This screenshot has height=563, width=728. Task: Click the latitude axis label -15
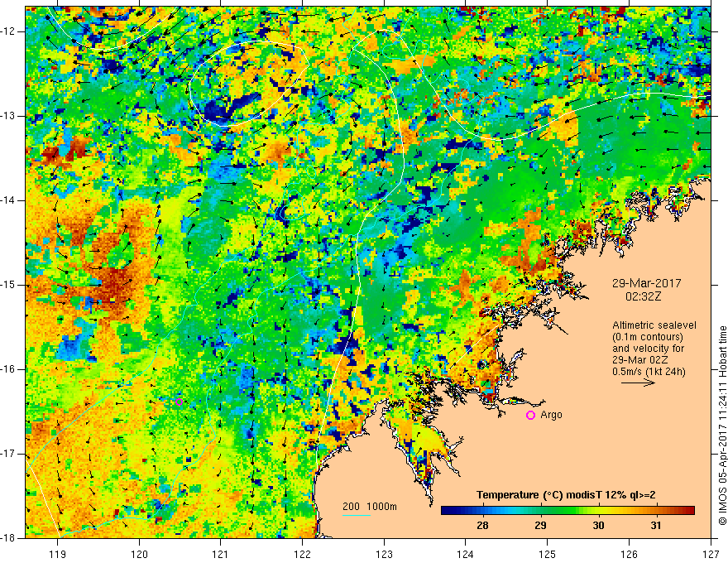coord(8,285)
